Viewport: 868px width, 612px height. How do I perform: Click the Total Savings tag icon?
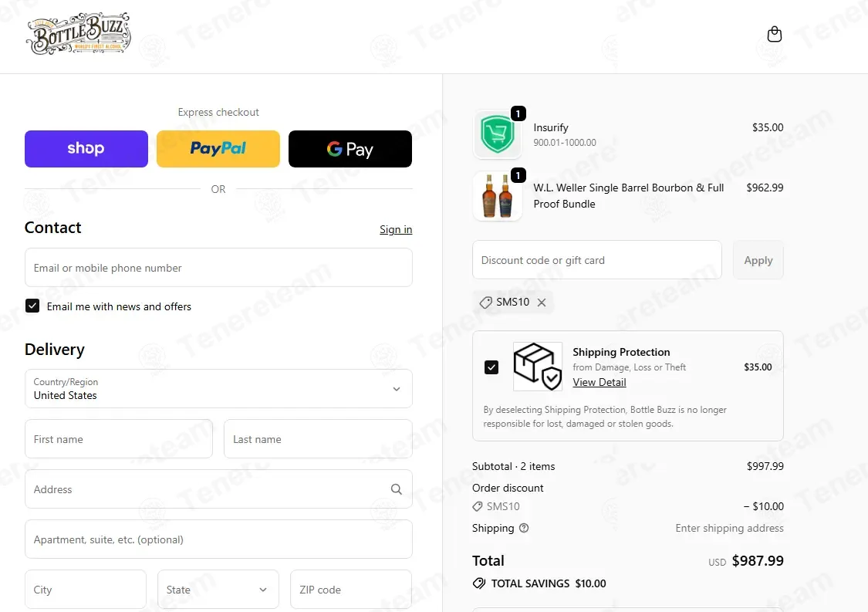tap(479, 583)
